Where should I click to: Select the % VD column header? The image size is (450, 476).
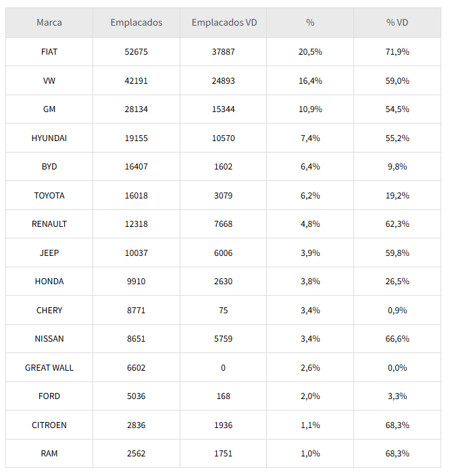click(x=397, y=22)
